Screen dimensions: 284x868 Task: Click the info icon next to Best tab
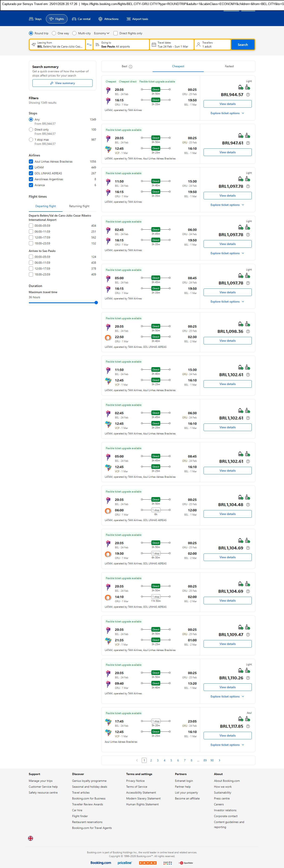point(131,67)
